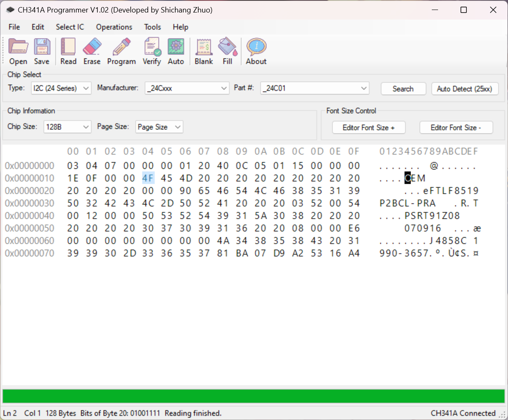The image size is (508, 420).
Task: Click the Program chip icon
Action: 121,50
